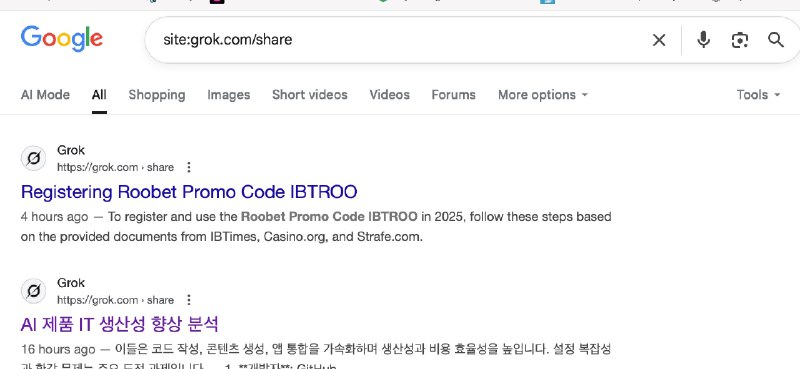This screenshot has height=369, width=800.
Task: Switch to the AI Mode tab
Action: [x=45, y=95]
